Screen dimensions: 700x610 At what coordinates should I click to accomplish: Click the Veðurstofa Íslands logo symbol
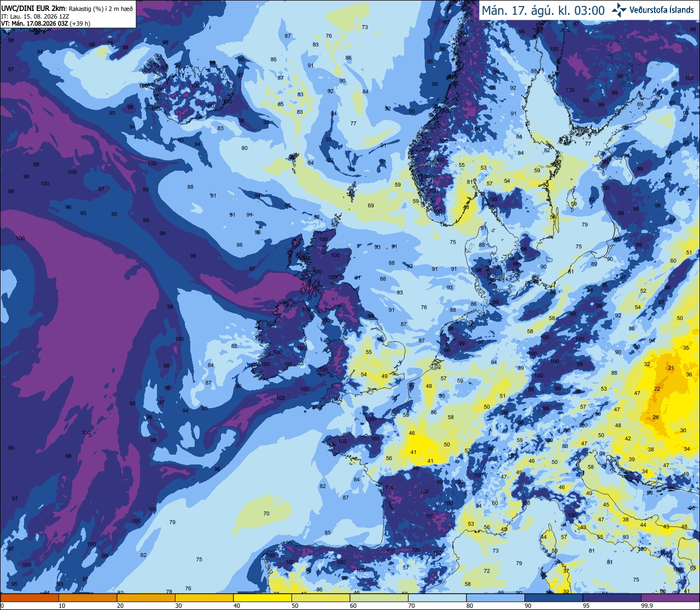tap(619, 10)
